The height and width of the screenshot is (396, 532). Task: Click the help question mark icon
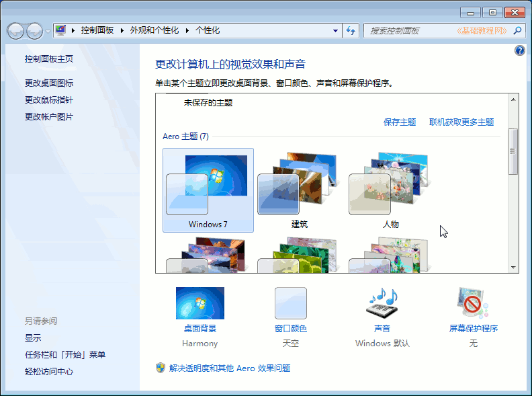pos(519,50)
